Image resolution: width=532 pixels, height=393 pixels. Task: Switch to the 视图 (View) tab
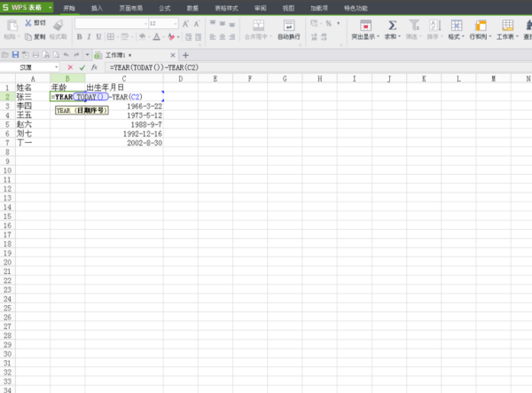pyautogui.click(x=288, y=8)
